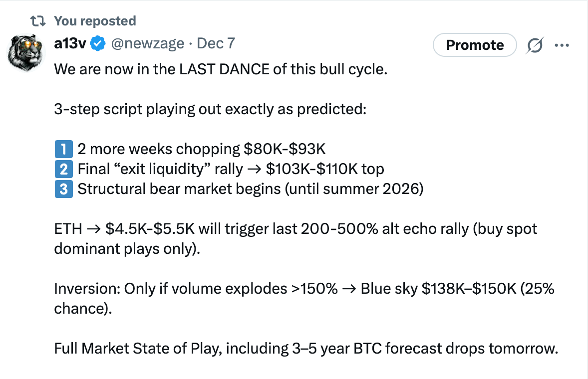The image size is (588, 379).
Task: Click the "Full Market State of Play" sentence
Action: (305, 348)
